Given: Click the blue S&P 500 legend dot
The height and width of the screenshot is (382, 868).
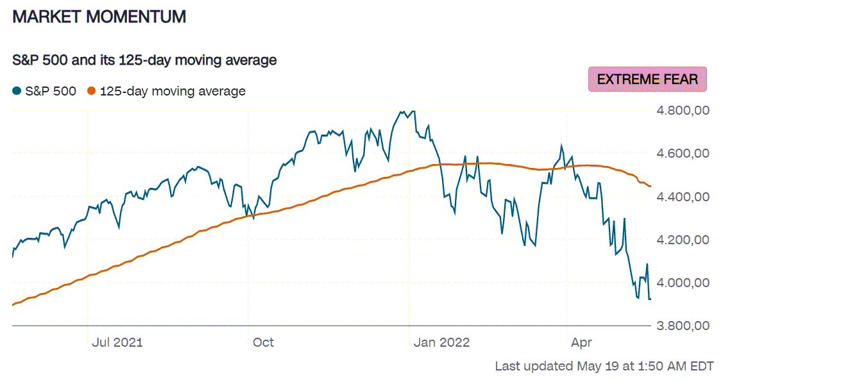Looking at the screenshot, I should point(17,92).
